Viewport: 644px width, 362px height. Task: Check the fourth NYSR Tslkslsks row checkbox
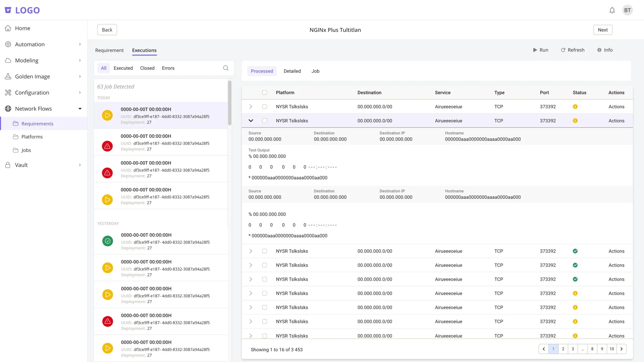[x=265, y=265]
